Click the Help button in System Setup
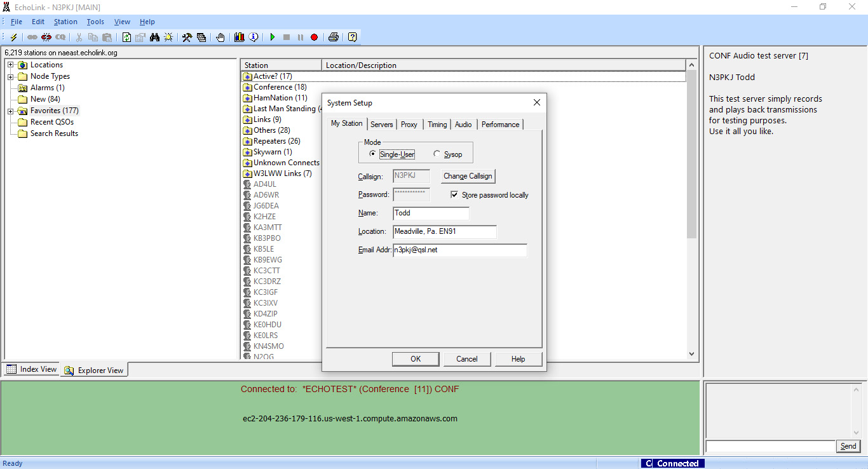 click(x=519, y=359)
